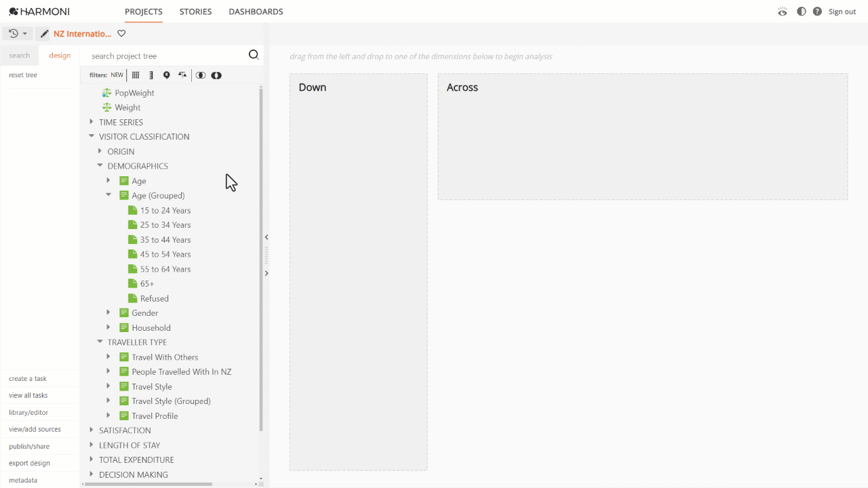Click export design

coord(29,463)
